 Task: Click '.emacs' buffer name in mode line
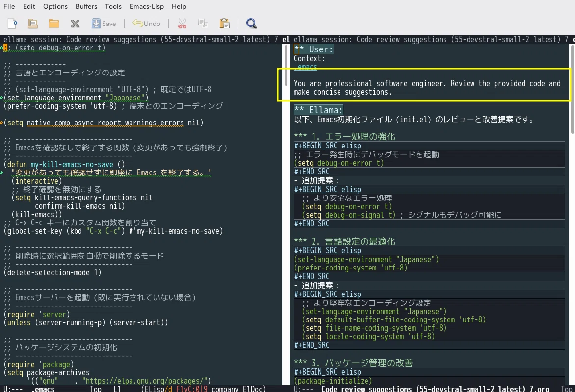coord(43,389)
